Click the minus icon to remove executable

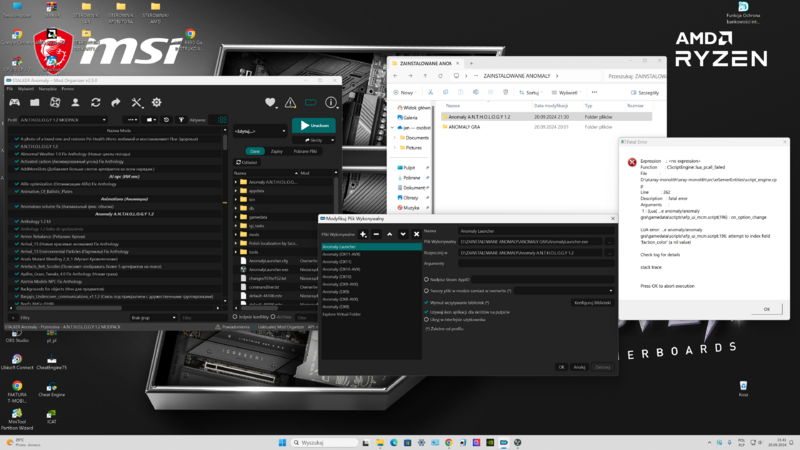(376, 234)
